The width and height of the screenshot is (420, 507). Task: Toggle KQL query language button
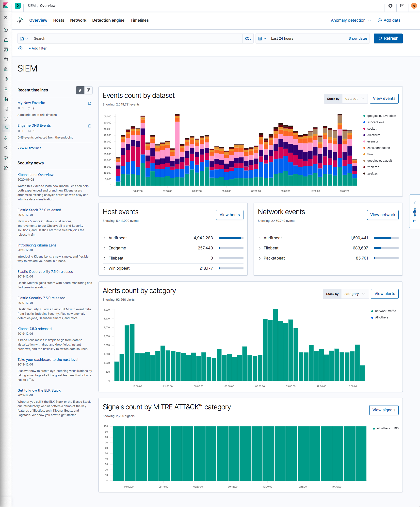[248, 38]
